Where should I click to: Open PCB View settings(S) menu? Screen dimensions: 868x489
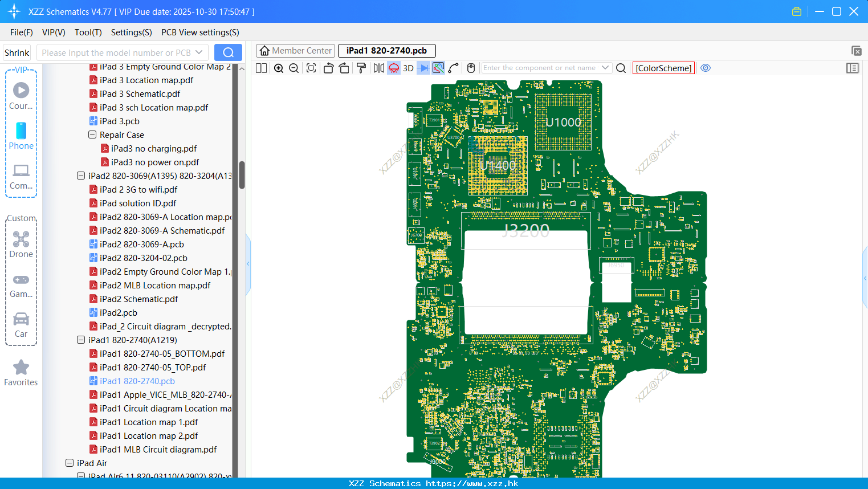(x=200, y=32)
